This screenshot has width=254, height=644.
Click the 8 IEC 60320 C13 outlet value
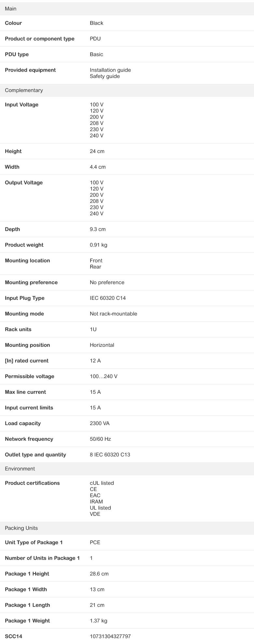[110, 455]
